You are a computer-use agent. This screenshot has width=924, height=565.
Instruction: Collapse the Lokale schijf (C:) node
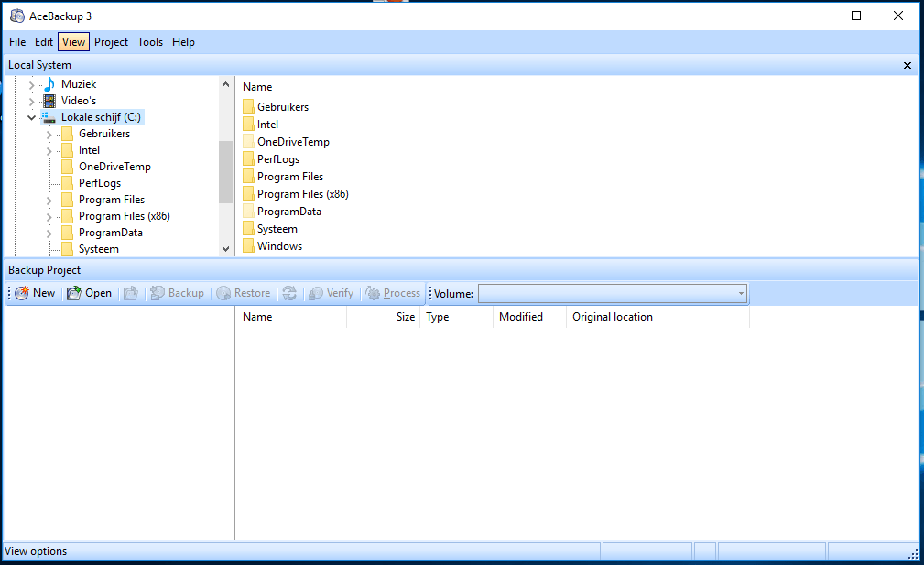[32, 117]
